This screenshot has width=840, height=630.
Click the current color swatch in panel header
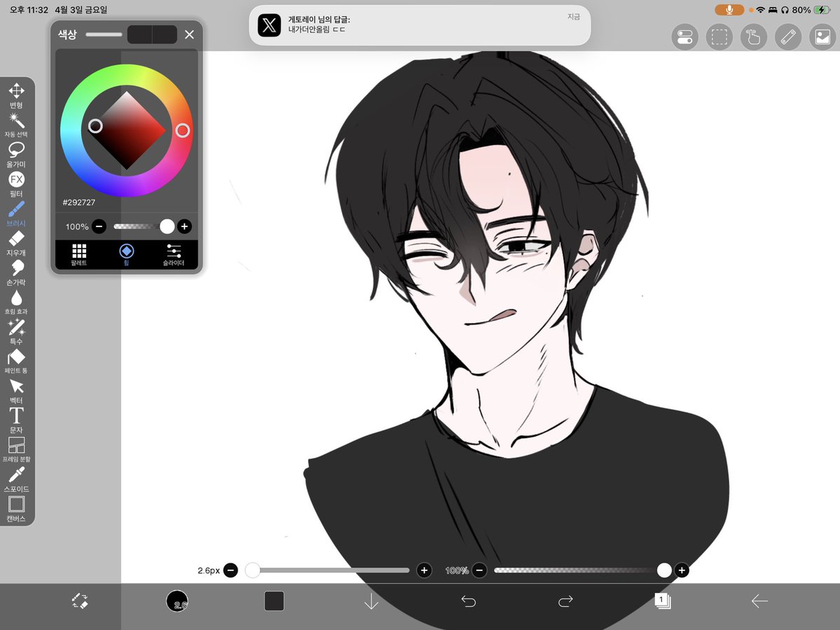click(x=140, y=34)
